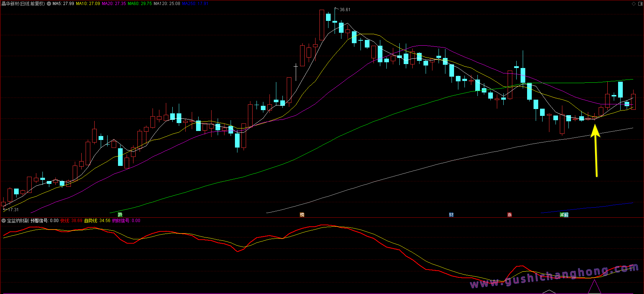Click the yellow 趋势线 value label
The width and height of the screenshot is (644, 294).
pos(97,221)
